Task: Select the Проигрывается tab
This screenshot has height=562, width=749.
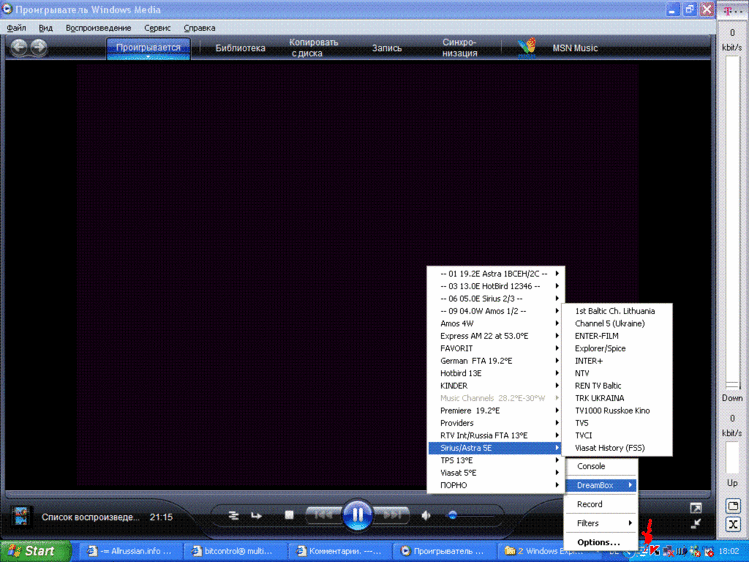Action: click(149, 48)
